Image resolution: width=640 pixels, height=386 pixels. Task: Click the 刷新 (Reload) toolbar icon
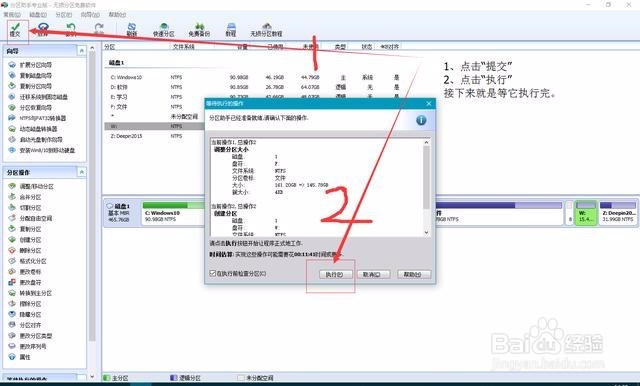131,27
